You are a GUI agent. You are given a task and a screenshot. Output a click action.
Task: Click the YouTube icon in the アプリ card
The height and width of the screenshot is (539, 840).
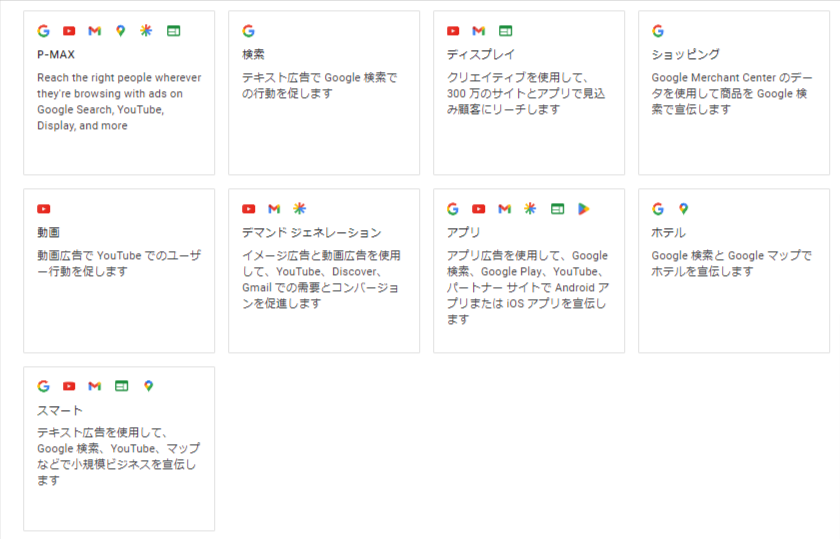(479, 209)
